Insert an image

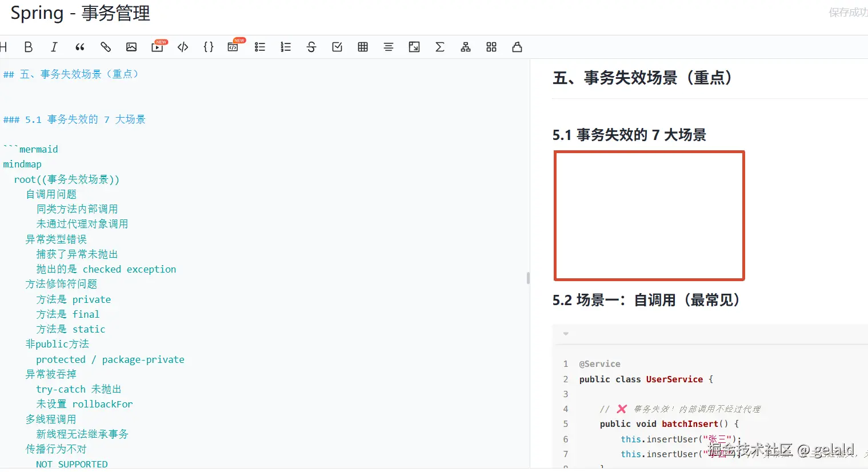pos(131,47)
